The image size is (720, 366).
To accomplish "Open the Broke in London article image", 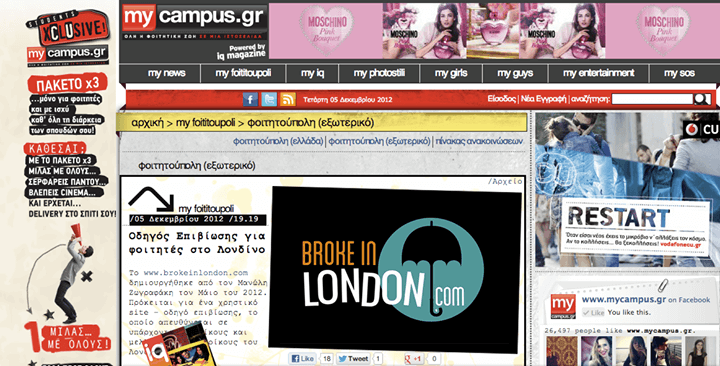I will (395, 269).
